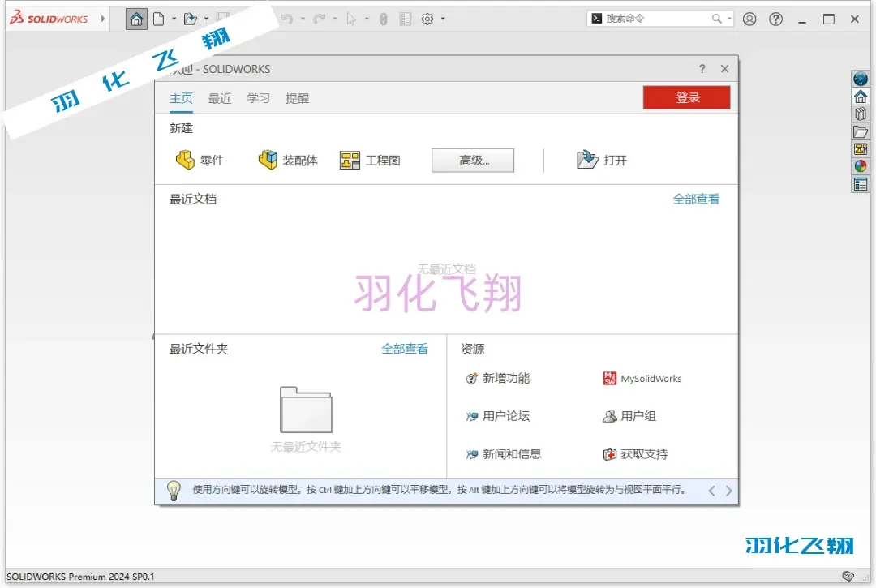This screenshot has height=588, width=876.
Task: Expand the Options gear dropdown
Action: coord(443,19)
